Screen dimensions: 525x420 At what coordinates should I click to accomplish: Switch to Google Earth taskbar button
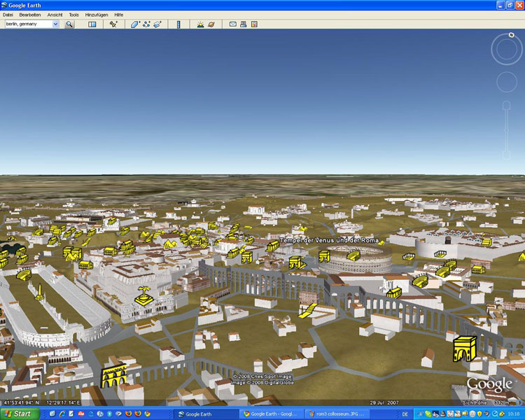206,414
